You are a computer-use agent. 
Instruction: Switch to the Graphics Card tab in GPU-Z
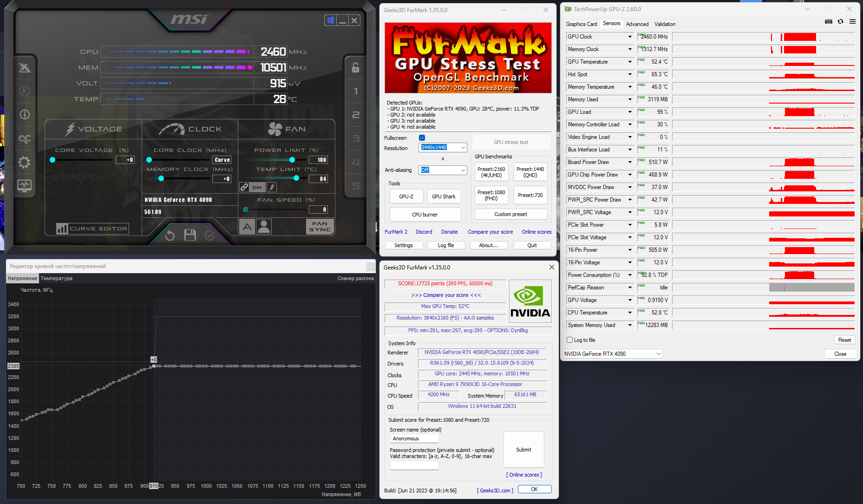pos(582,24)
